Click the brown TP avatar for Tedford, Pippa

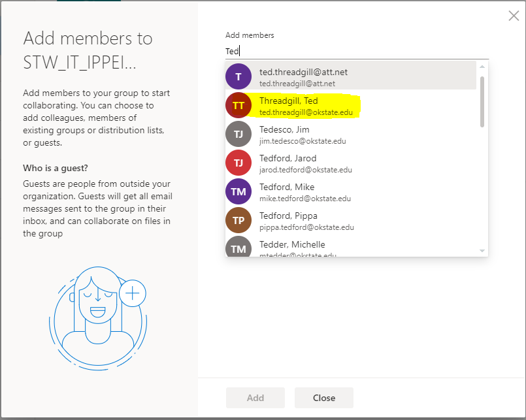click(x=238, y=220)
